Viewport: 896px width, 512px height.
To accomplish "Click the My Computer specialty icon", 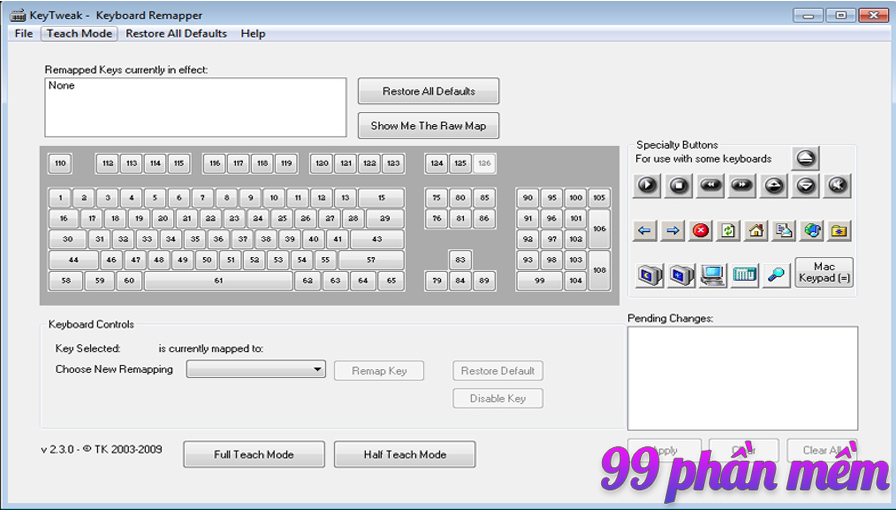I will pos(712,274).
